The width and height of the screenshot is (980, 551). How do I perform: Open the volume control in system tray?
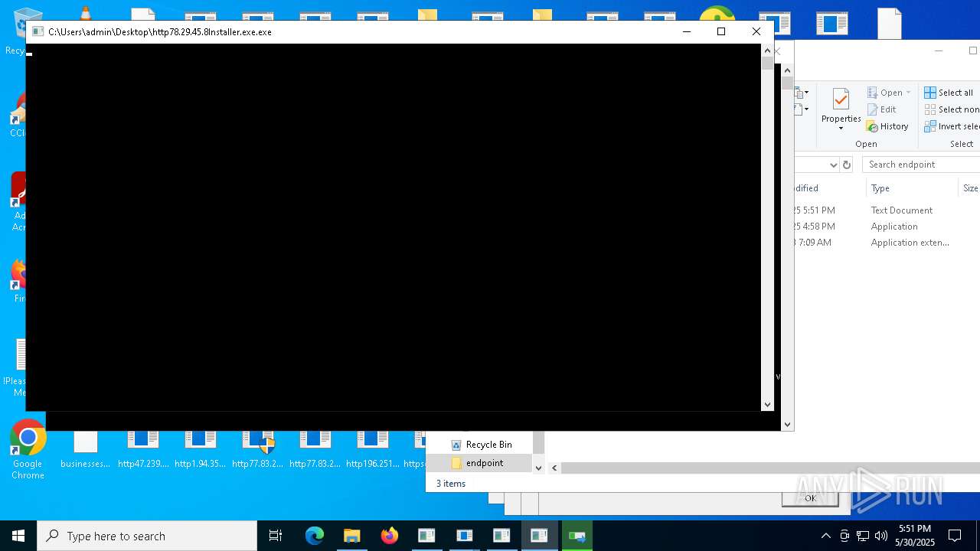tap(881, 536)
